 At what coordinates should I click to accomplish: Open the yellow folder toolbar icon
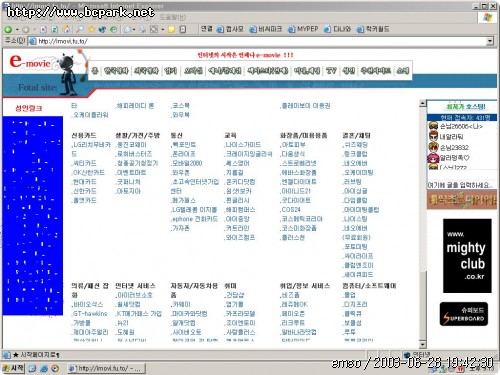(171, 29)
